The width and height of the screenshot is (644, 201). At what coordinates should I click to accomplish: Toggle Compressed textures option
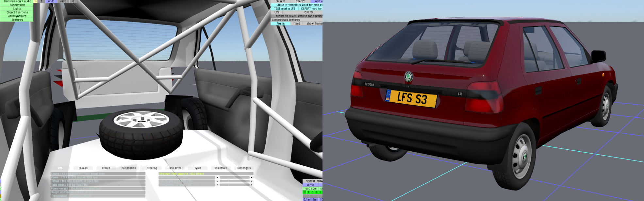pyautogui.click(x=297, y=20)
